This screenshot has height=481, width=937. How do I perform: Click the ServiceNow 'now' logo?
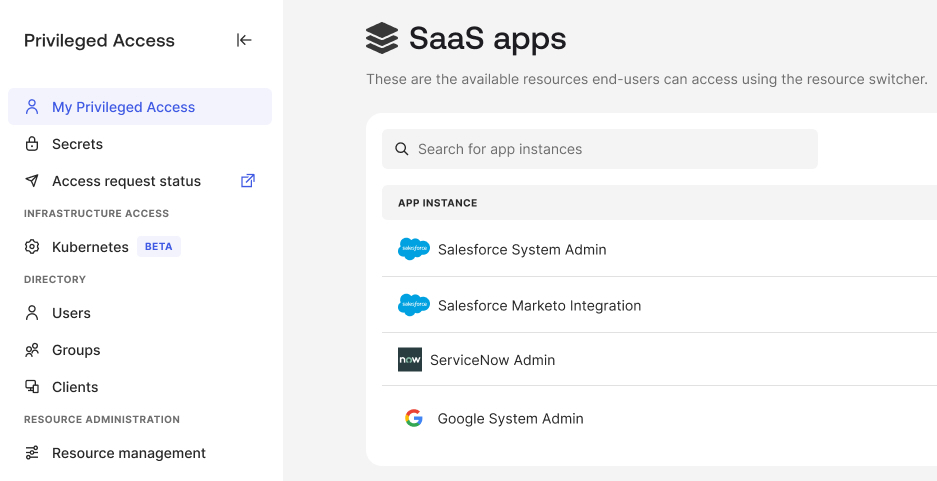[x=410, y=360]
